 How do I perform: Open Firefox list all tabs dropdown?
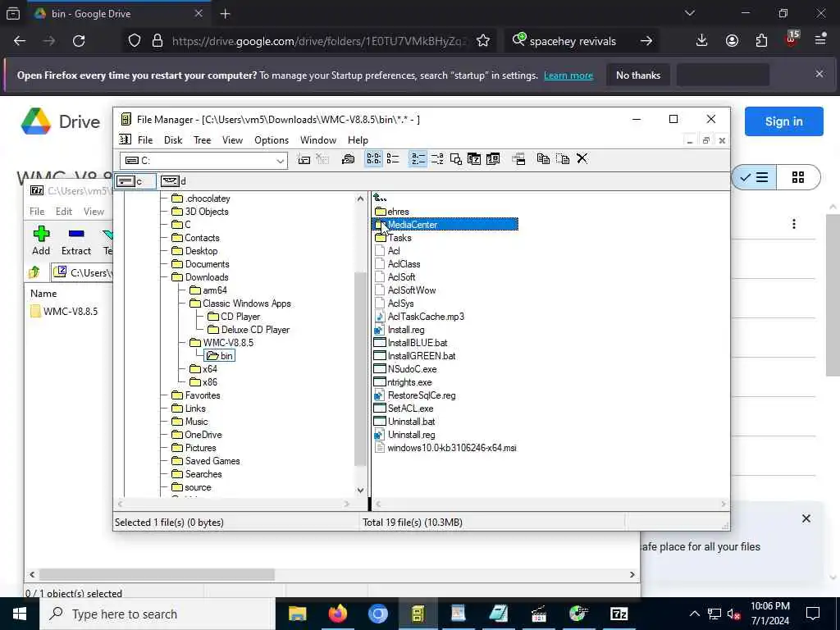690,13
